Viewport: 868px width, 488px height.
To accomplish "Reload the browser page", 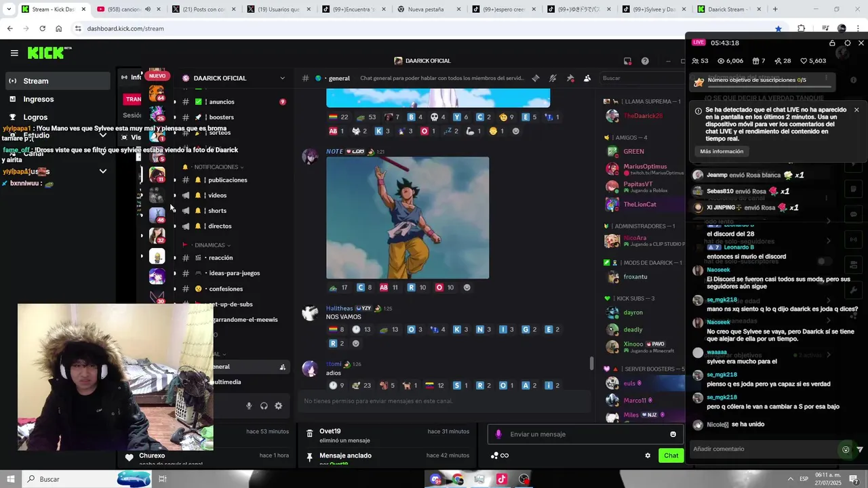I will coord(42,28).
